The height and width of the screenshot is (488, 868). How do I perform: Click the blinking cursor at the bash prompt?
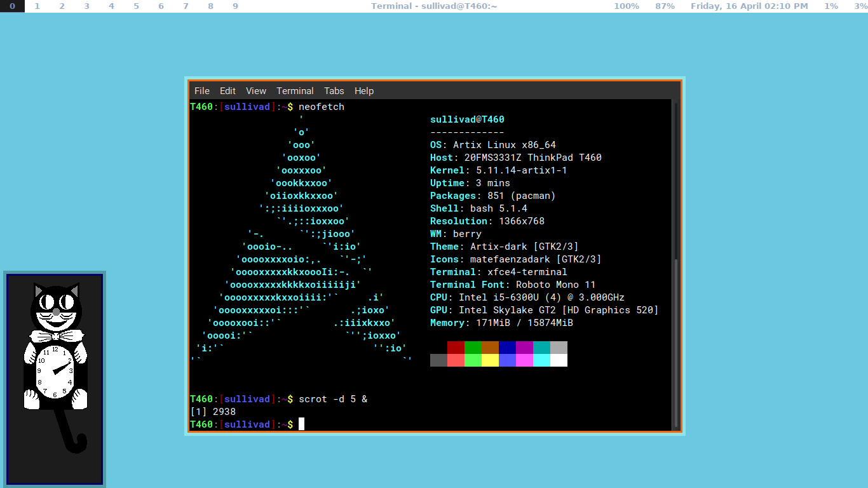point(301,424)
